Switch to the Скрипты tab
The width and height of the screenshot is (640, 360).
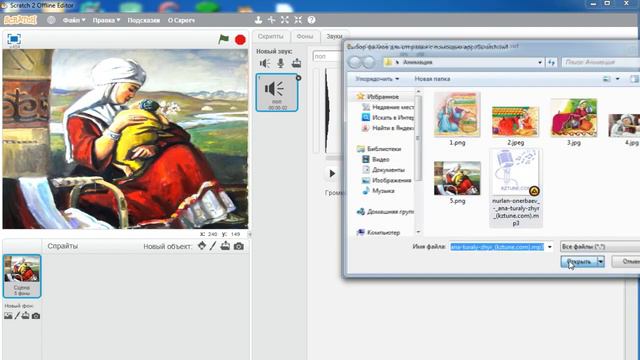pyautogui.click(x=271, y=36)
